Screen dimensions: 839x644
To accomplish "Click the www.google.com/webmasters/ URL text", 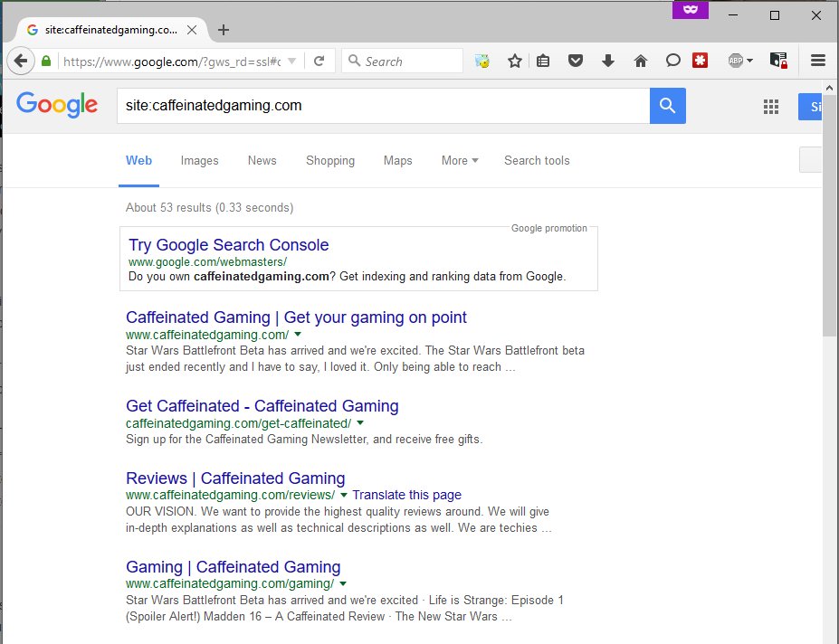I will tap(207, 262).
